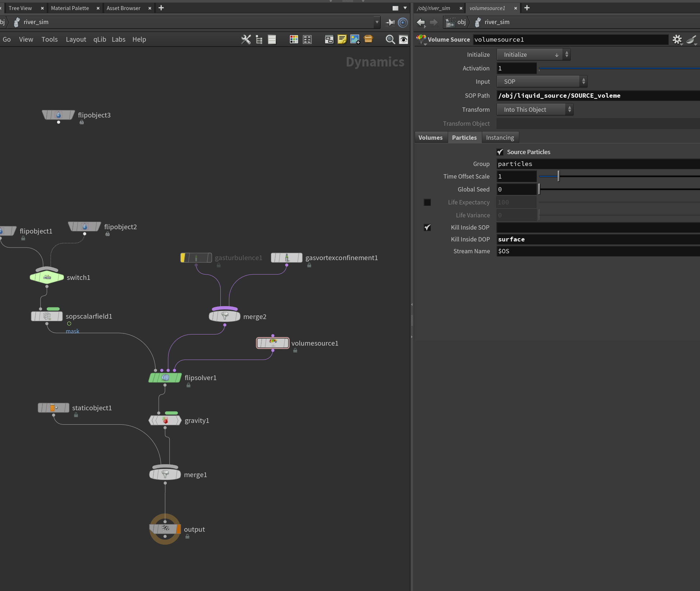Open the Input SOP dropdown
The height and width of the screenshot is (591, 700).
542,82
